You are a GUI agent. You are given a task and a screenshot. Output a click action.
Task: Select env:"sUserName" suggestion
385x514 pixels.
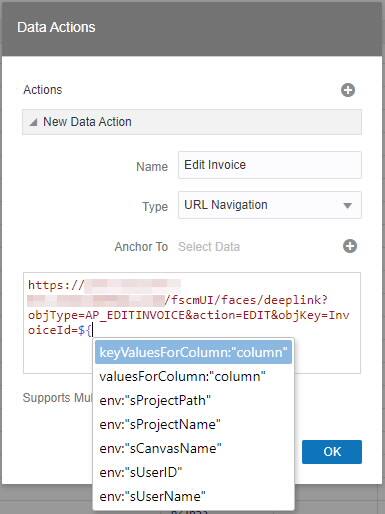(193, 496)
